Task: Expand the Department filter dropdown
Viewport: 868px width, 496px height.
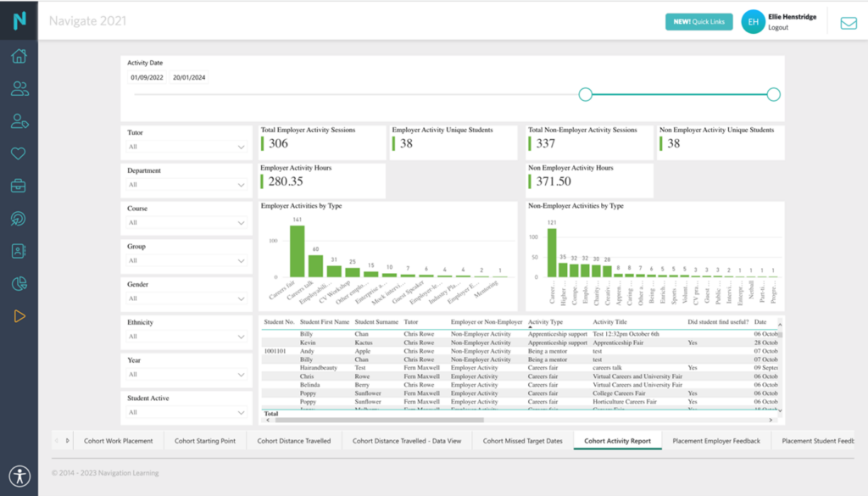Action: 186,185
